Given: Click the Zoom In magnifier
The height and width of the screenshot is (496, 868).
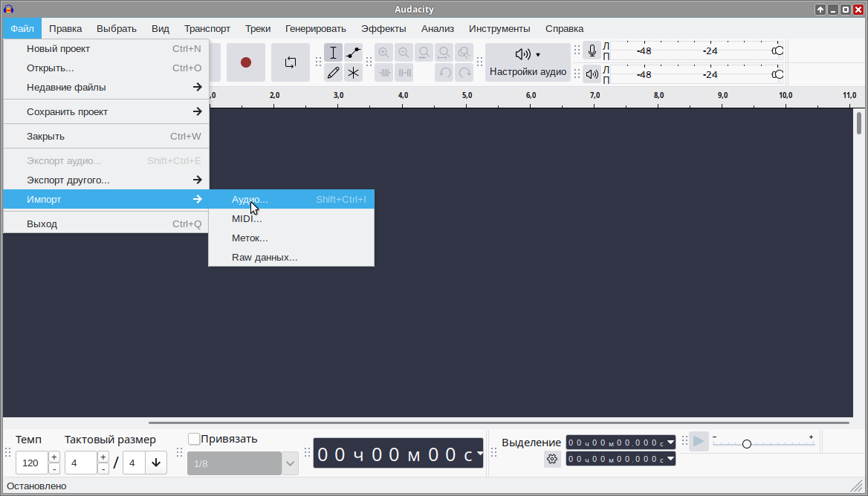Looking at the screenshot, I should (383, 53).
